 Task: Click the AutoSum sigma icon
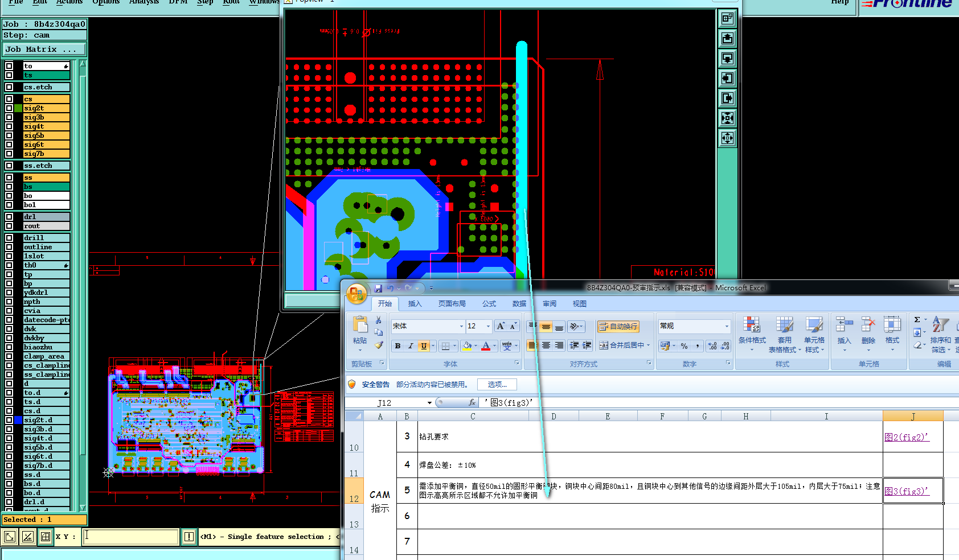click(917, 320)
